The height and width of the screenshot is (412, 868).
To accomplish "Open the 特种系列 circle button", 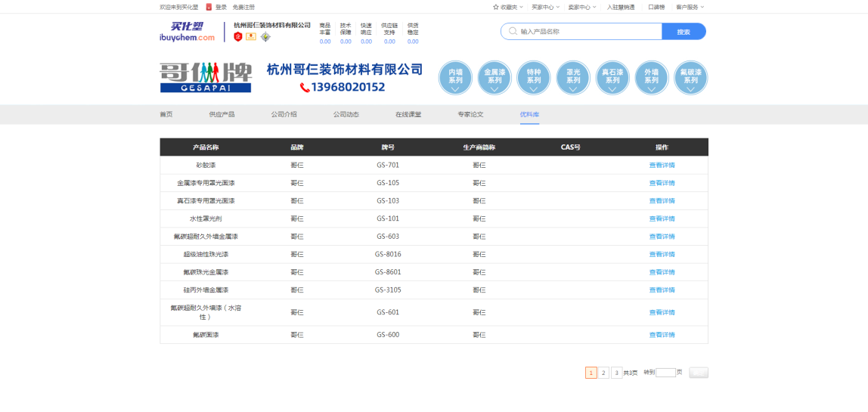I will [534, 78].
